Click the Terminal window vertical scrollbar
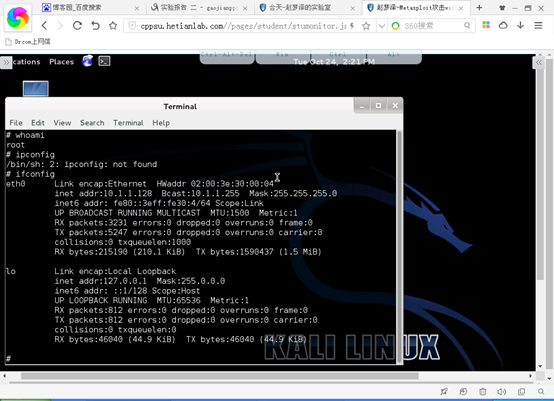Viewport: 554px width, 401px height. [x=400, y=247]
